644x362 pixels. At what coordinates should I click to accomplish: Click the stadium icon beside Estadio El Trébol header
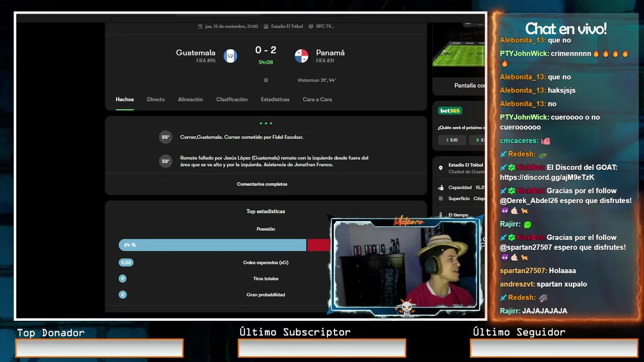pos(266,27)
